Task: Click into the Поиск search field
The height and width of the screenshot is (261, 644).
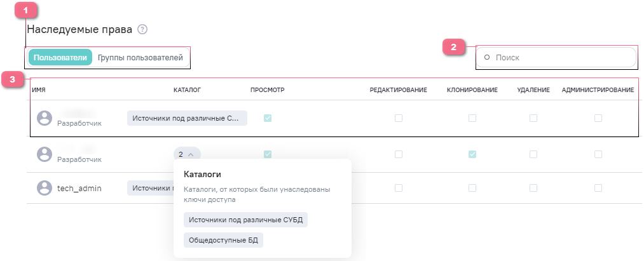Action: point(559,57)
